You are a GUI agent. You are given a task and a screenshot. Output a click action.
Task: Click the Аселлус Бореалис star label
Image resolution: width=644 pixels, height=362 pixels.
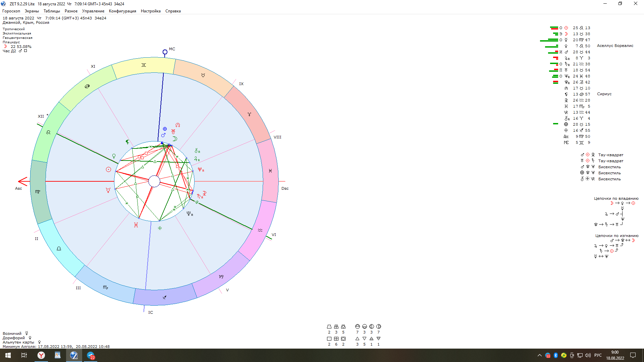[x=615, y=46]
